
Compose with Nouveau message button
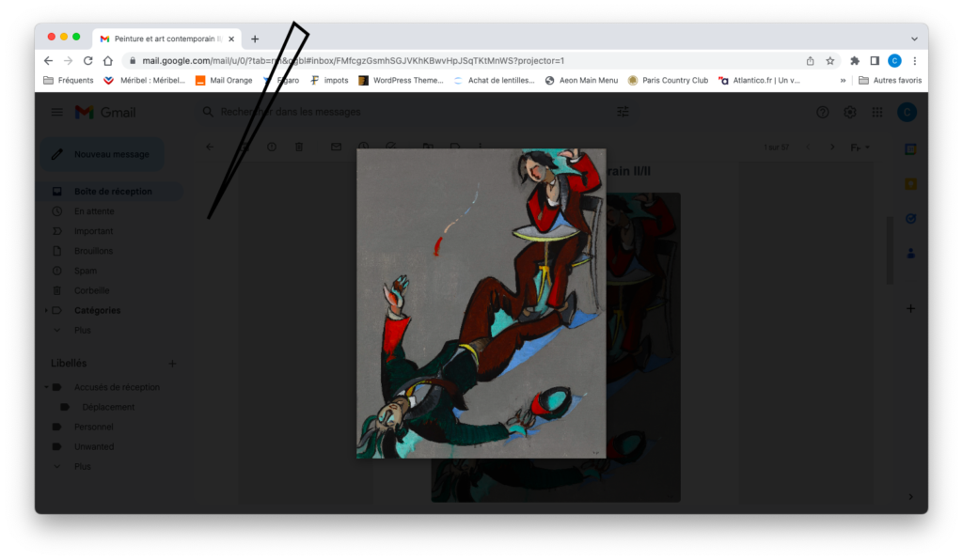tap(103, 154)
